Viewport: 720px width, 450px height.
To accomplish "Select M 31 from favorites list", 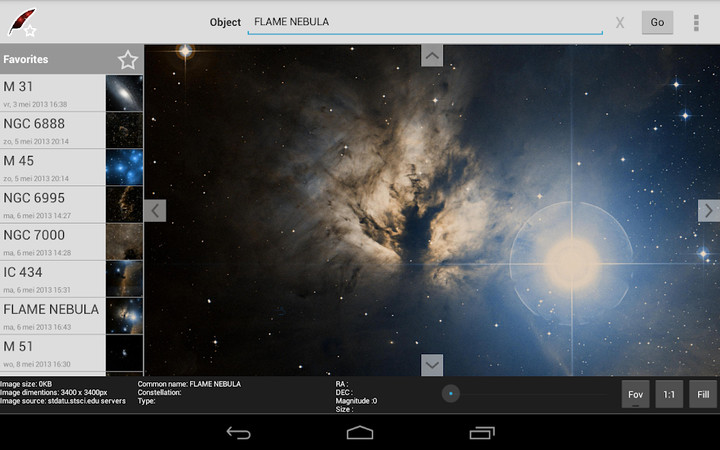I will tap(54, 93).
